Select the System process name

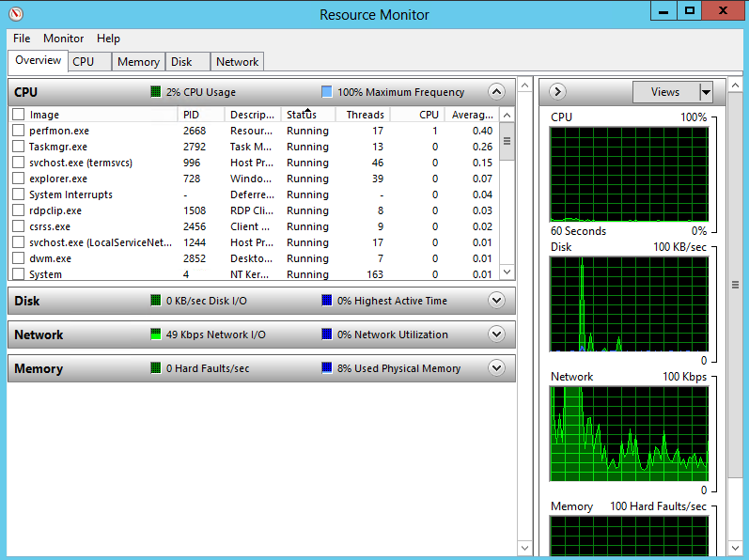(x=45, y=274)
